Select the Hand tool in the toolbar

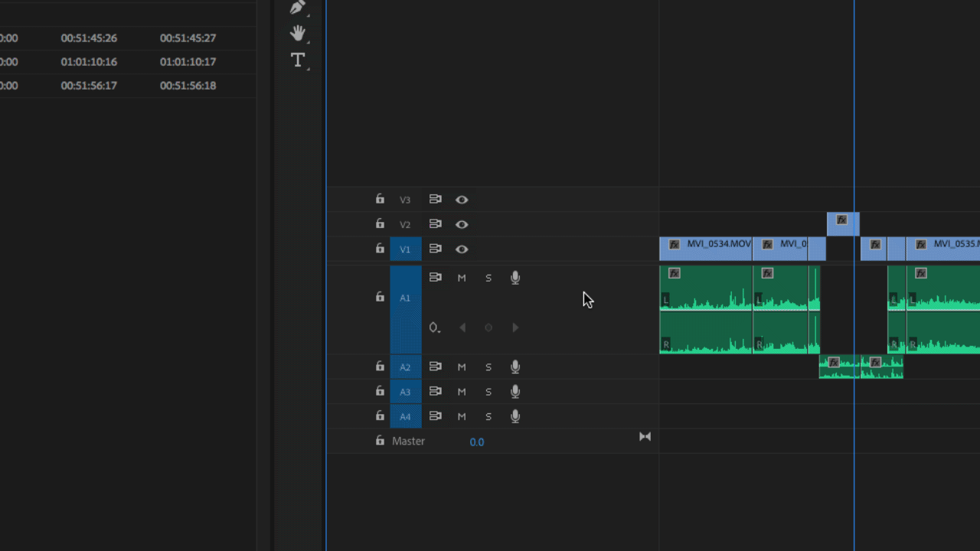pyautogui.click(x=297, y=33)
